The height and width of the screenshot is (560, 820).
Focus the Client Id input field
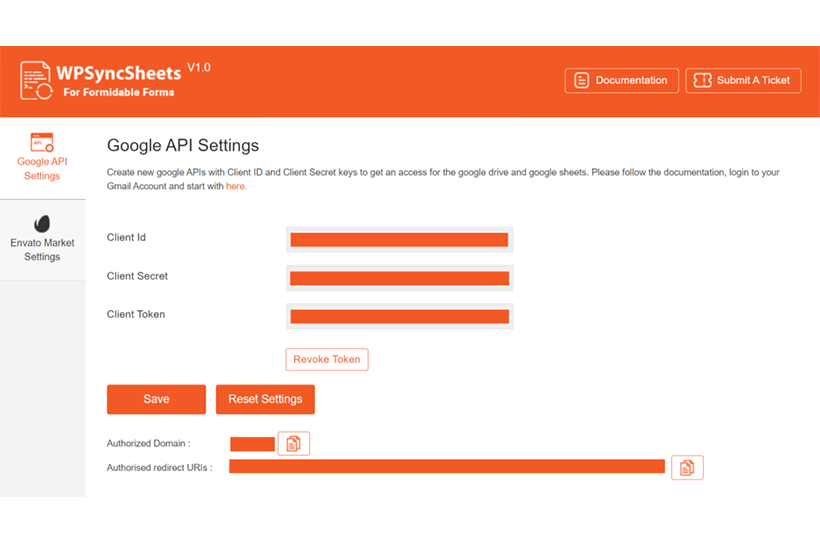click(400, 239)
